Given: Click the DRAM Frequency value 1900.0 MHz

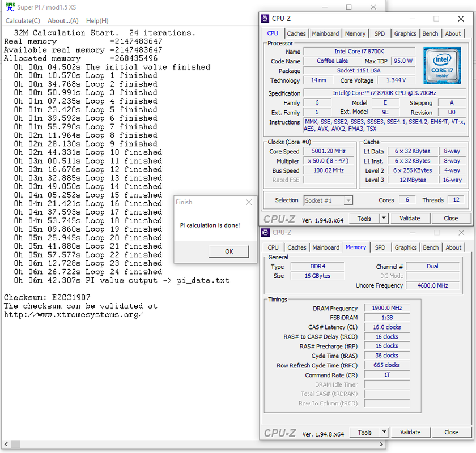Looking at the screenshot, I should (x=386, y=308).
